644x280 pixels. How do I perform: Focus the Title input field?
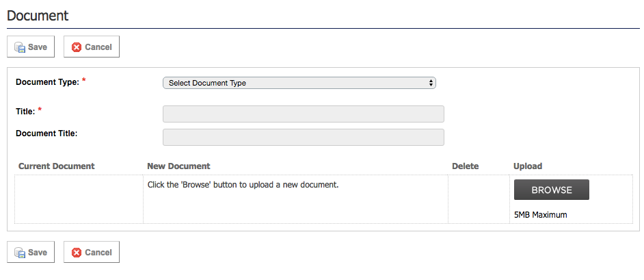pos(303,114)
